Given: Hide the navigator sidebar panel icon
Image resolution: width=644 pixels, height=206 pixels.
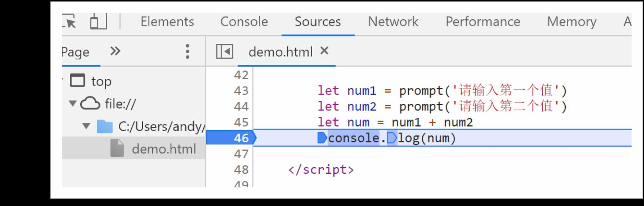Looking at the screenshot, I should pos(225,52).
